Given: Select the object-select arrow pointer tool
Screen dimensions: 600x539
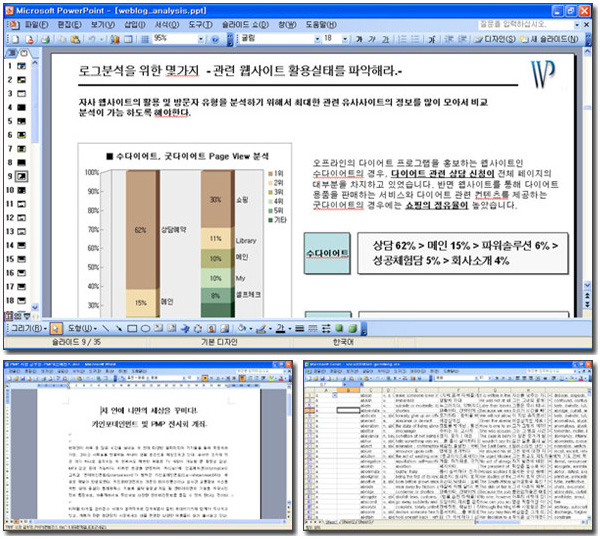Looking at the screenshot, I should click(56, 328).
